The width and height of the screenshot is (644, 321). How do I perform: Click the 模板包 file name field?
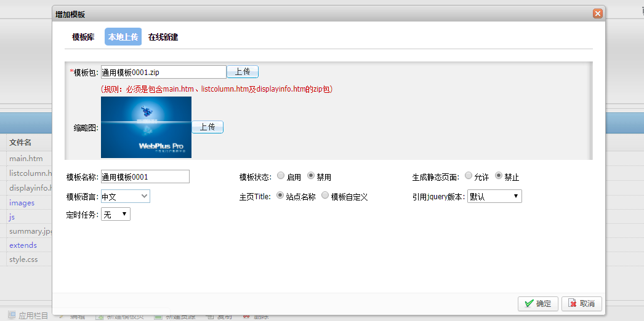click(164, 72)
